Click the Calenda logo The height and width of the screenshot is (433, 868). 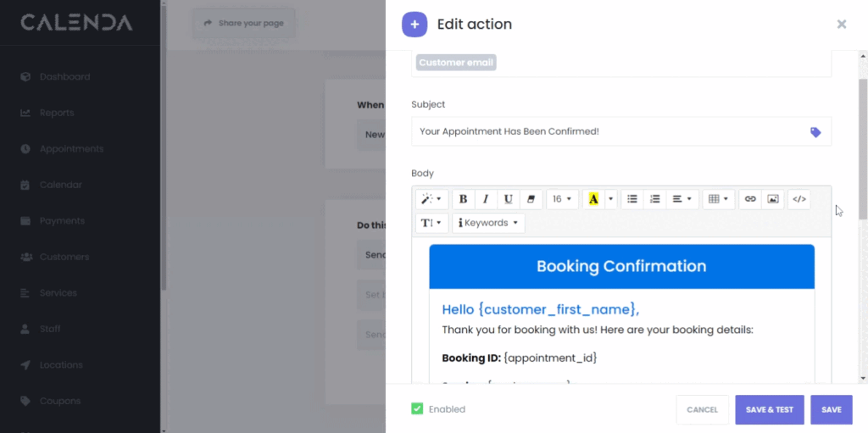coord(76,23)
